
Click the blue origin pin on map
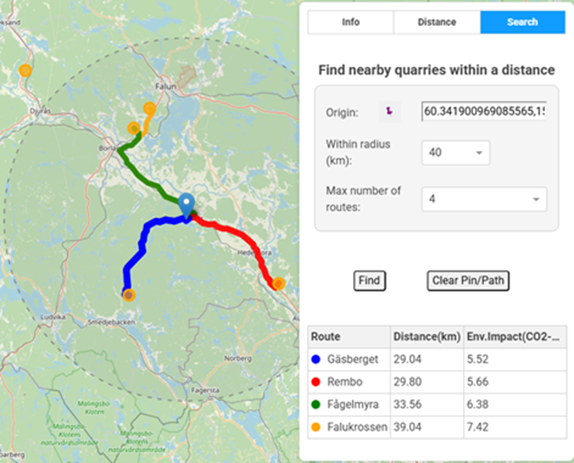[x=187, y=205]
